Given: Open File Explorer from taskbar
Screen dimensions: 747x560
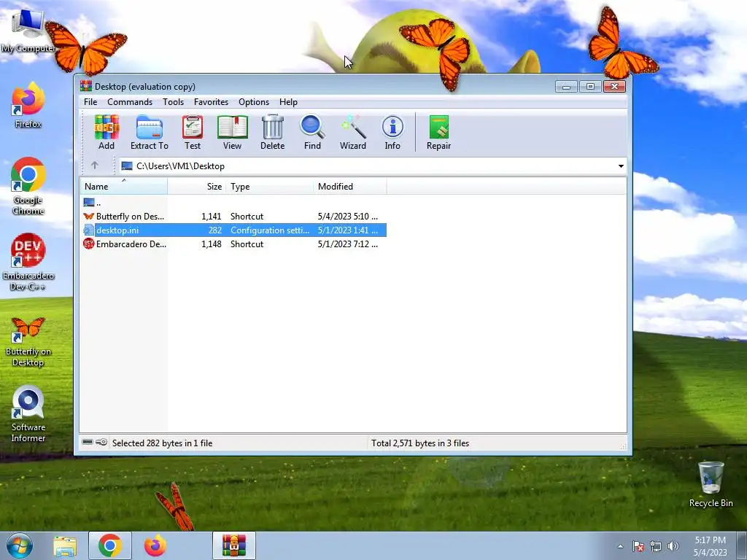Looking at the screenshot, I should [x=65, y=545].
